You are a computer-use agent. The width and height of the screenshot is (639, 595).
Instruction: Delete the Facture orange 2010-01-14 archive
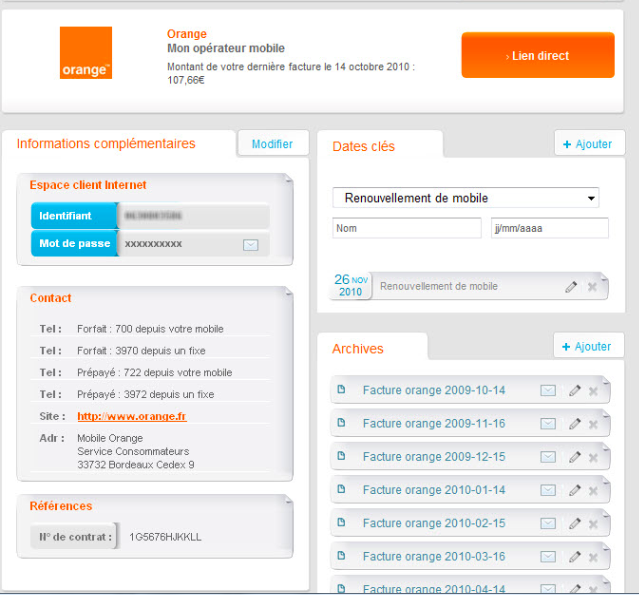[593, 490]
